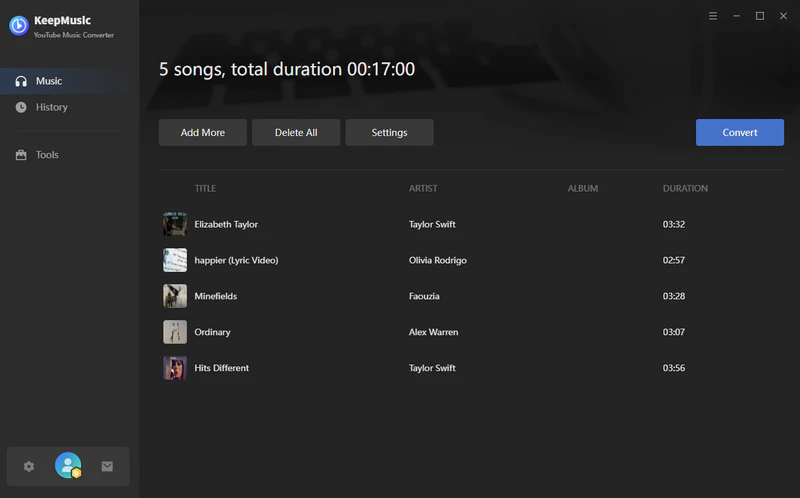Screen dimensions: 800x498
Task: Open the hamburger menu icon in title bar
Action: coord(713,16)
